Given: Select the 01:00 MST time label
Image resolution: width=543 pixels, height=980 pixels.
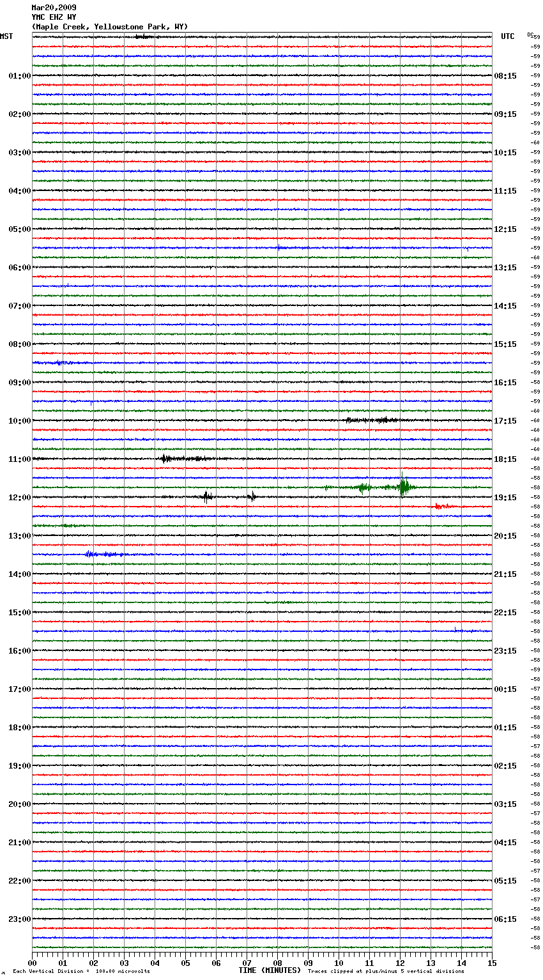Looking at the screenshot, I should click(x=20, y=76).
